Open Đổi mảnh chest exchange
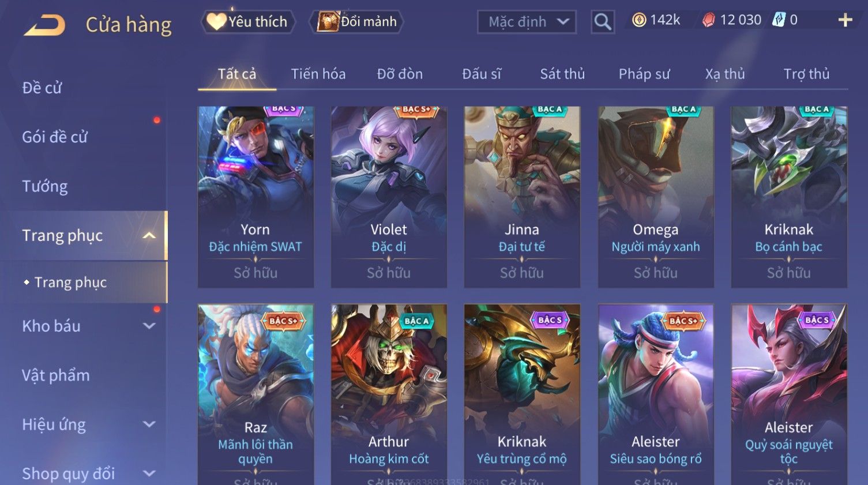Screen dimensions: 868x485 [356, 22]
